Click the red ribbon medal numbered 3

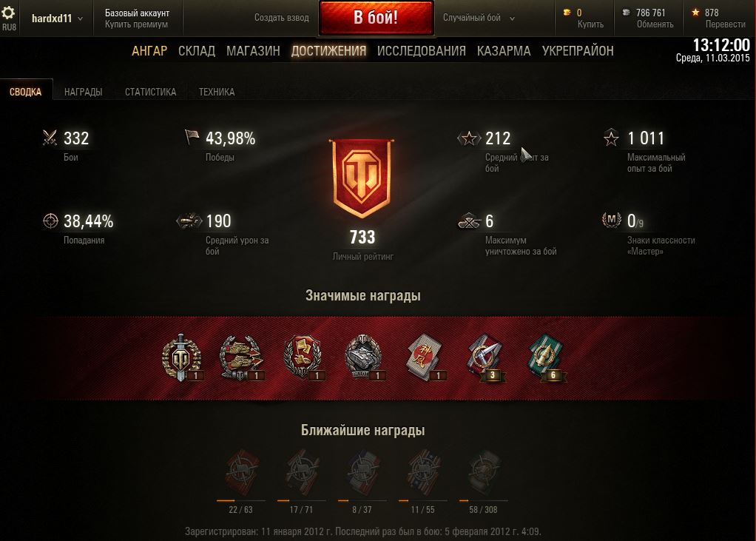(x=485, y=357)
